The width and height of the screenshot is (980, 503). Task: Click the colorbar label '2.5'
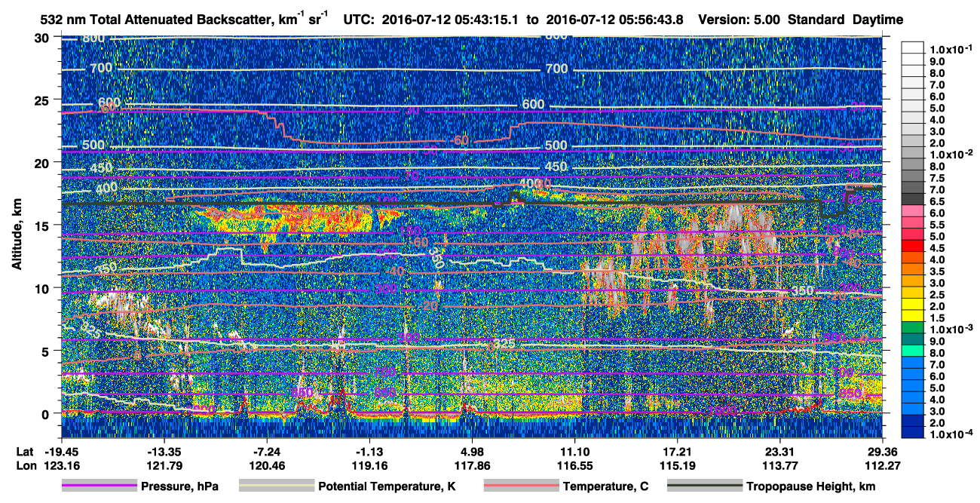point(938,296)
